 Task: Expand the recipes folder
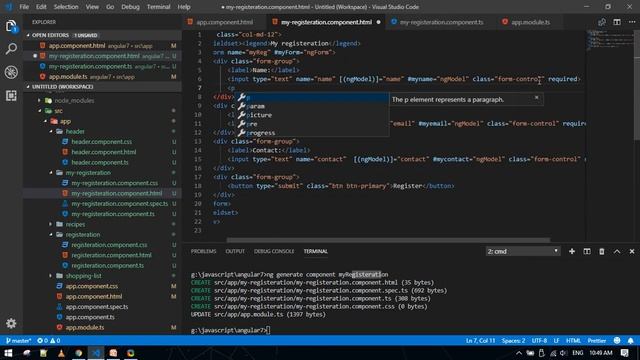point(51,224)
